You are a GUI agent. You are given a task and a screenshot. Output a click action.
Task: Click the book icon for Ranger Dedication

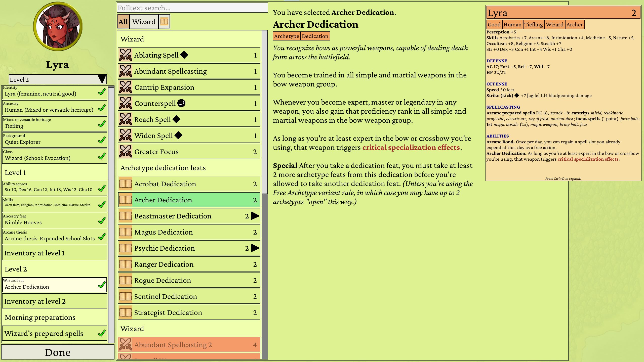click(x=125, y=264)
